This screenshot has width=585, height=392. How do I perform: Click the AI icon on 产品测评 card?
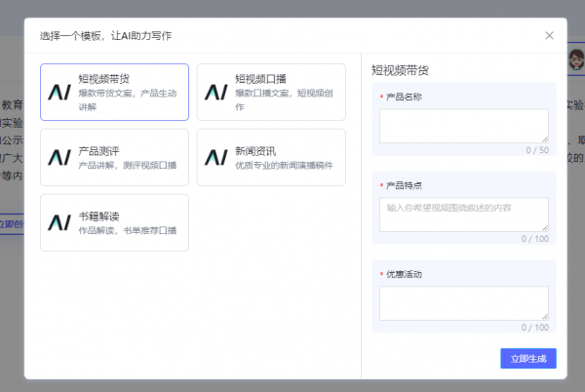(59, 157)
